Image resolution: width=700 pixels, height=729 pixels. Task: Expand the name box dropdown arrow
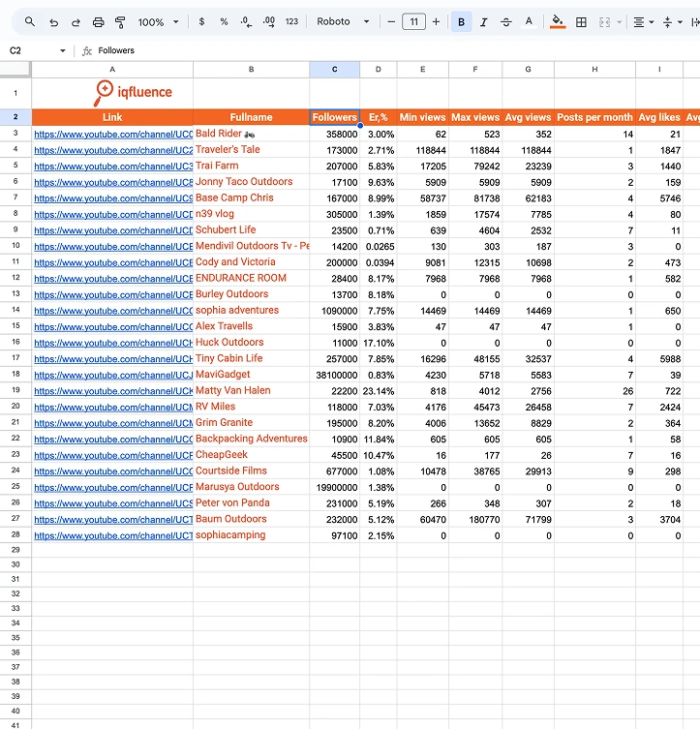[x=62, y=50]
